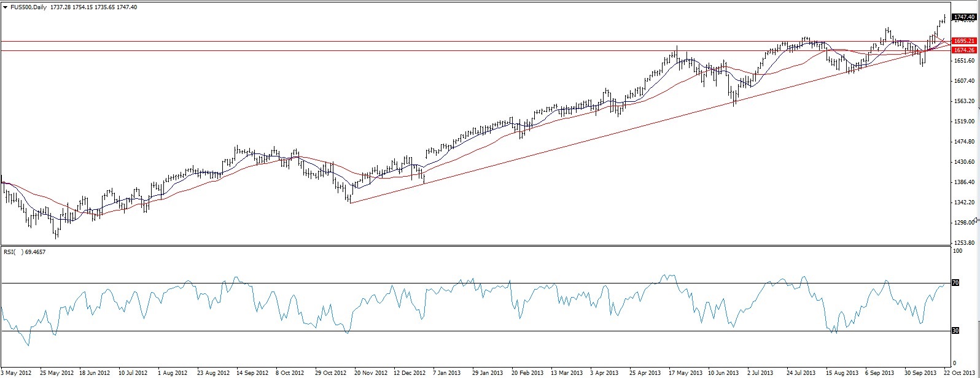Click the 1474.80 price axis label
980x378 pixels.
tap(965, 142)
